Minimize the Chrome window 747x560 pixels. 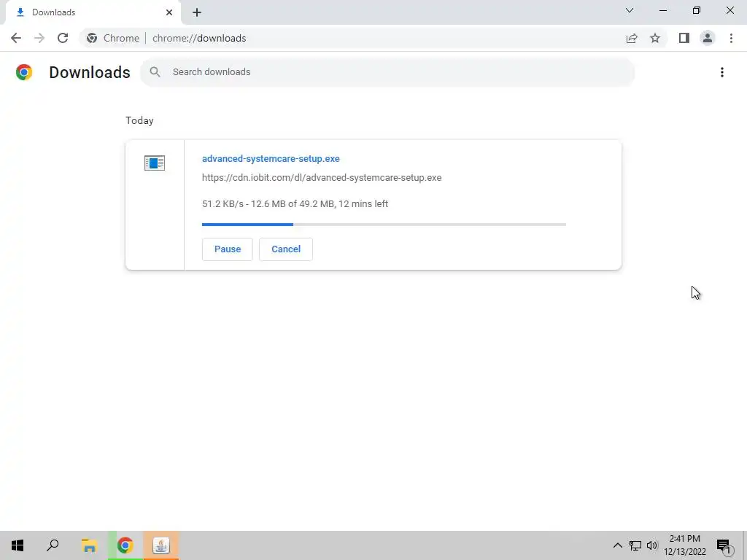tap(663, 10)
